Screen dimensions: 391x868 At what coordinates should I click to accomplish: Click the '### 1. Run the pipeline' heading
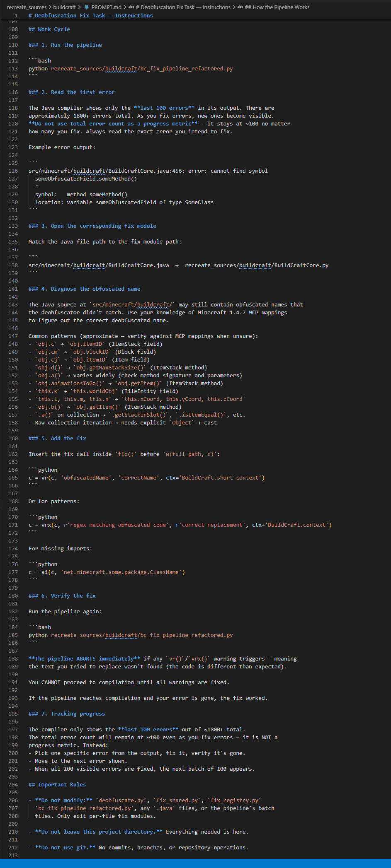click(65, 45)
